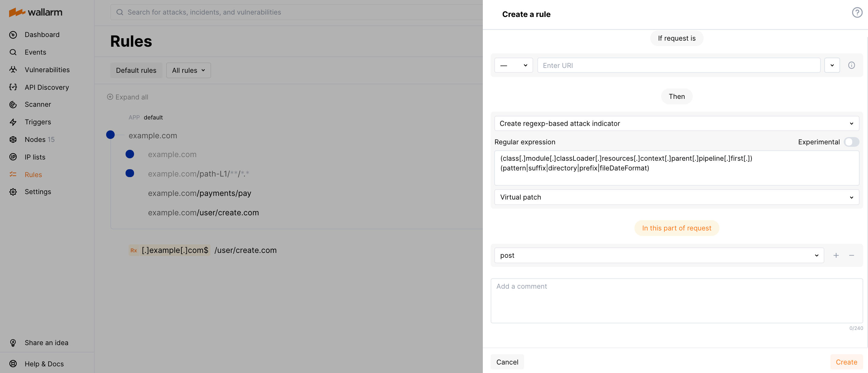The image size is (868, 373).
Task: Select example.com/user/create.com branch
Action: (x=203, y=213)
